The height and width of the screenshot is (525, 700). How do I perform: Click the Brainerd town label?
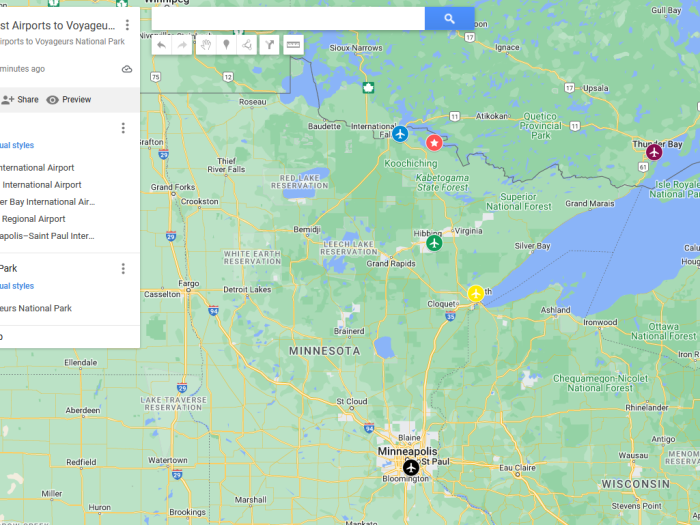[x=349, y=331]
